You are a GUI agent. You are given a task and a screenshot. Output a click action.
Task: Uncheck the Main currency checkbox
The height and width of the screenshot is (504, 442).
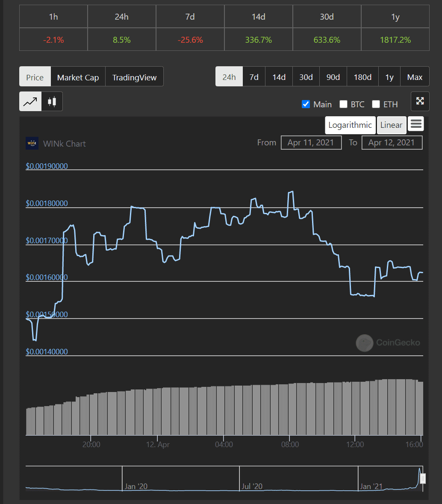click(306, 104)
